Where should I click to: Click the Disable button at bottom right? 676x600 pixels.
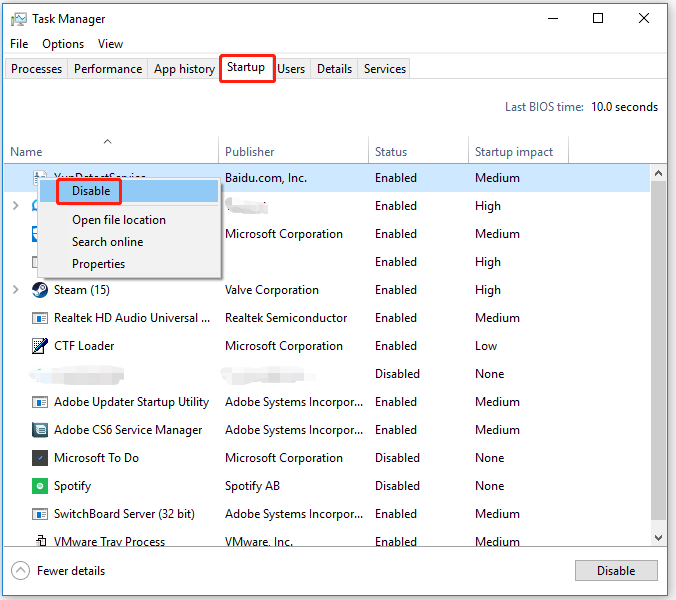tap(616, 571)
